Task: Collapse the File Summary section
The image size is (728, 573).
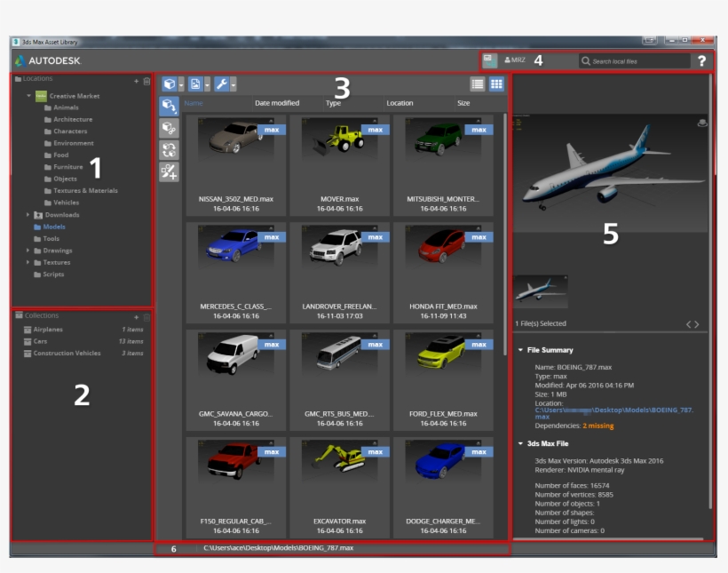Action: coord(521,350)
